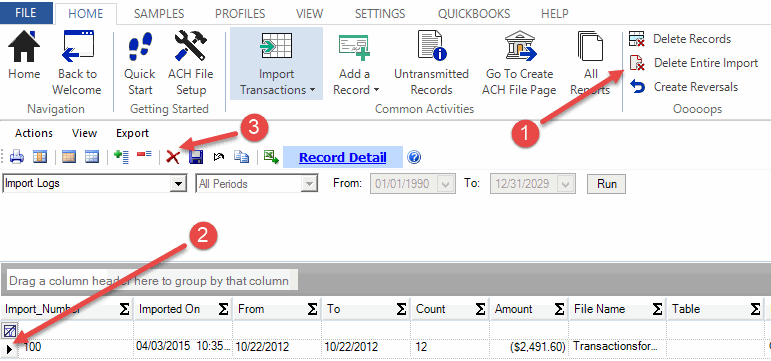Select File Name cell Transactionsfor...
This screenshot has height=361, width=771.
tap(617, 347)
